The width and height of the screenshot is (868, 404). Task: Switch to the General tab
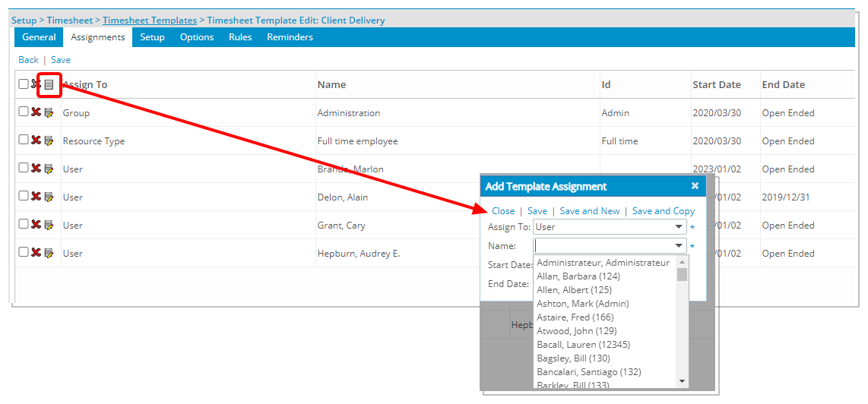(x=39, y=37)
